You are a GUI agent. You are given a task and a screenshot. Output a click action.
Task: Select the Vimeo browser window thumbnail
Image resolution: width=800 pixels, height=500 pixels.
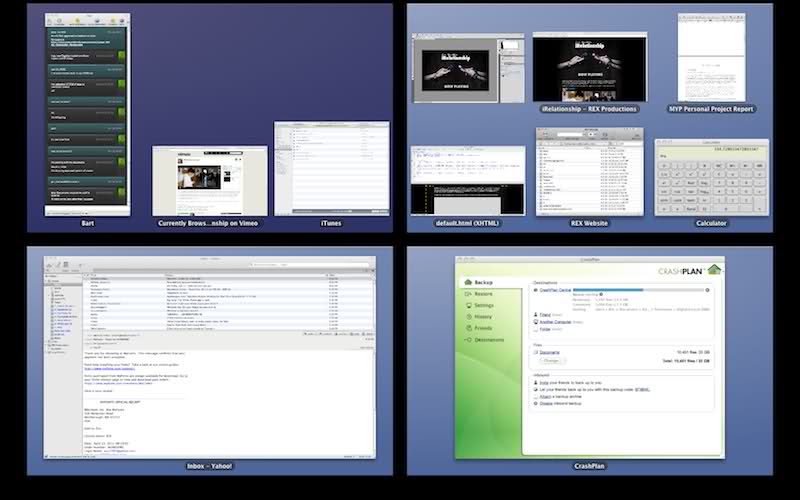[x=210, y=181]
